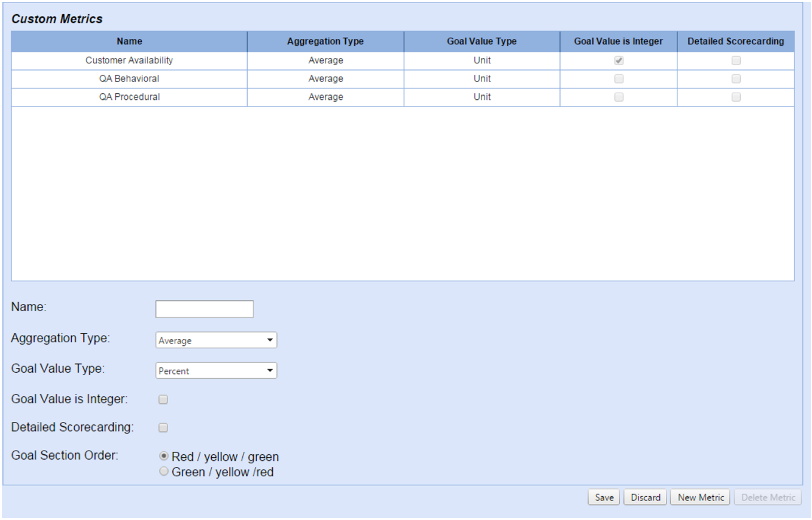Screen dimensions: 812x520
Task: Toggle the Detailed Scorecarding checkbox in form
Action: [x=163, y=428]
